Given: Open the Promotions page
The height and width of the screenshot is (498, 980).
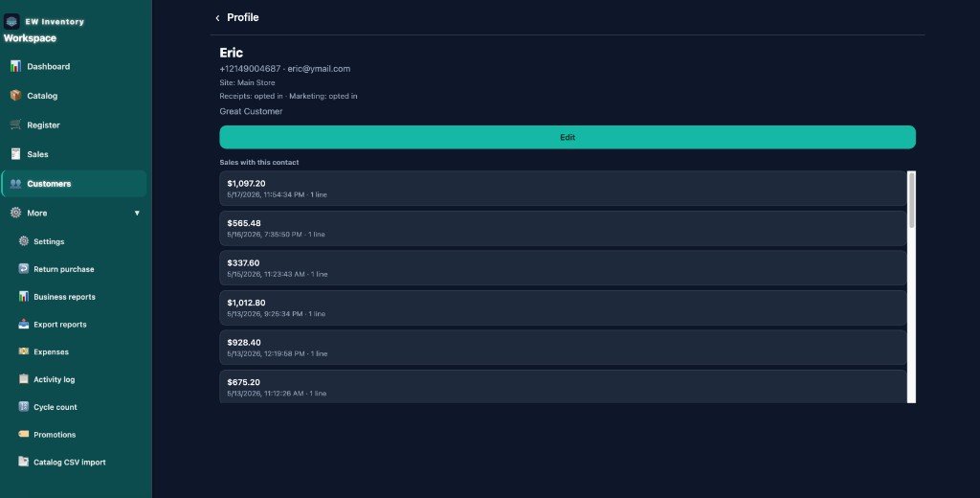Looking at the screenshot, I should [x=78, y=434].
